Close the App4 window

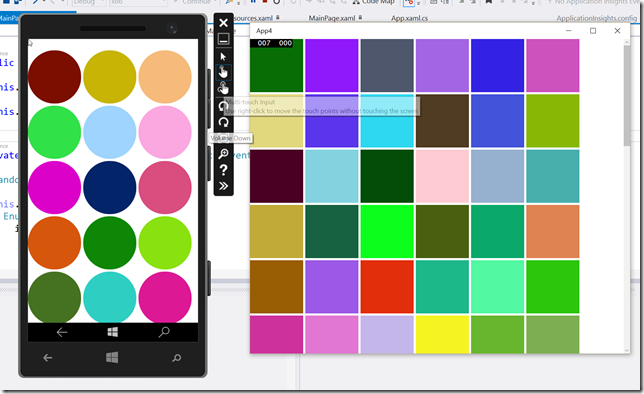(x=617, y=31)
